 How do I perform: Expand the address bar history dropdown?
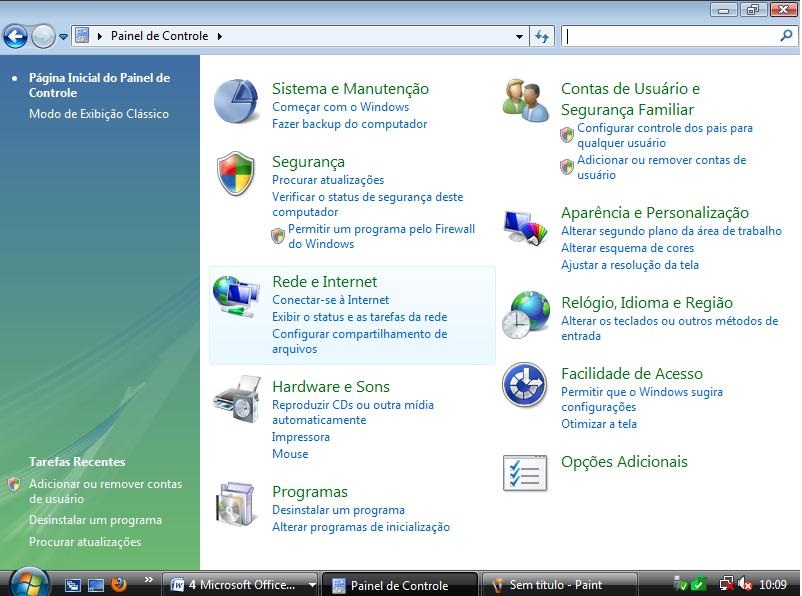519,36
